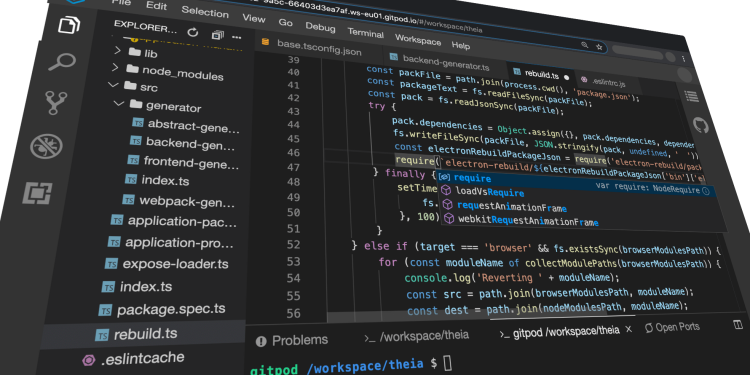This screenshot has width=750, height=375.
Task: Open the Debug menu
Action: (x=320, y=27)
